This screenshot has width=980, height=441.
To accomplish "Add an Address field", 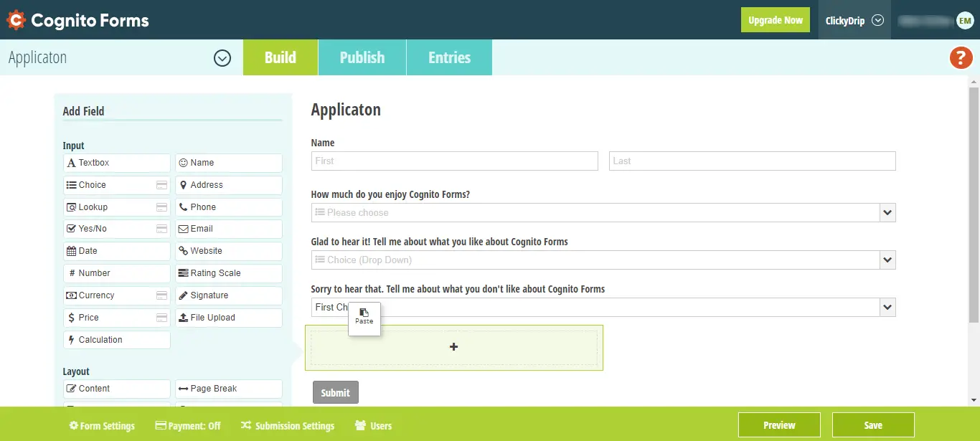I will 229,185.
